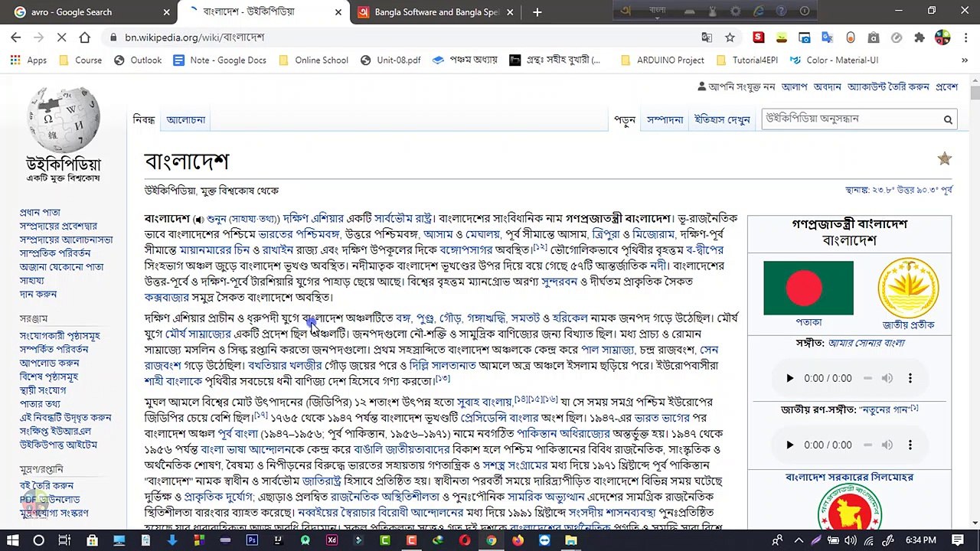Viewport: 980px width, 551px height.
Task: Adjust first audio player volume slider
Action: [867, 378]
